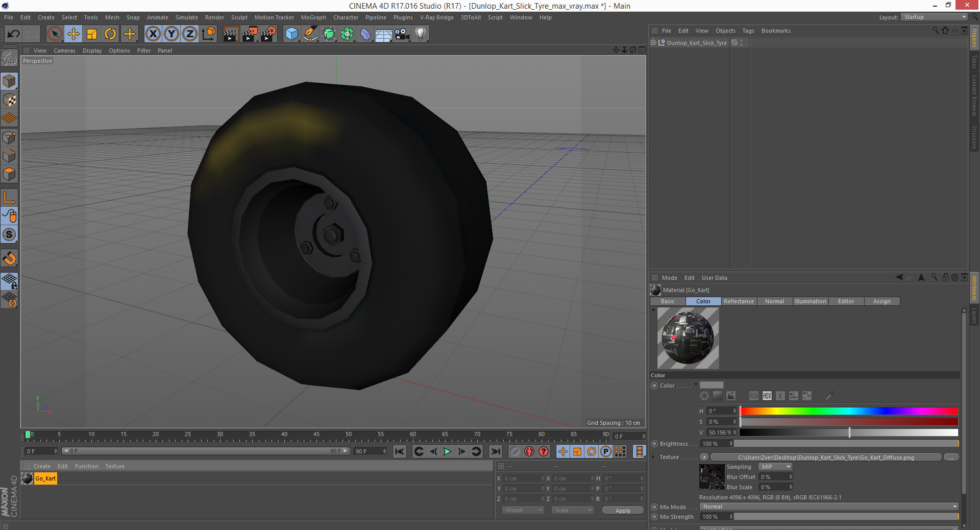Viewport: 980px width, 530px height.
Task: Click the material preview sphere thumbnail
Action: click(x=688, y=338)
